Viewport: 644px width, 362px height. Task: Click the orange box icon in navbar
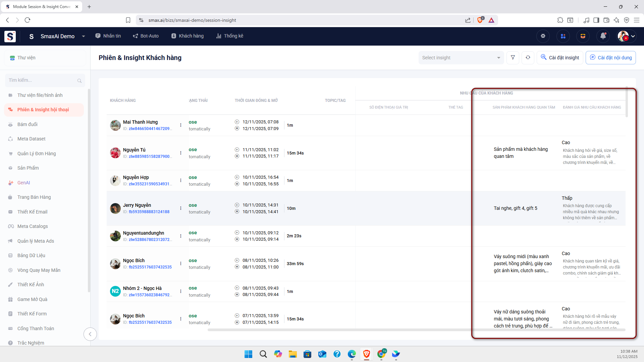coord(583,36)
